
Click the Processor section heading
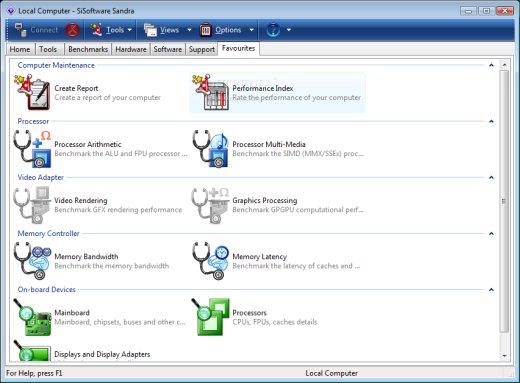33,121
